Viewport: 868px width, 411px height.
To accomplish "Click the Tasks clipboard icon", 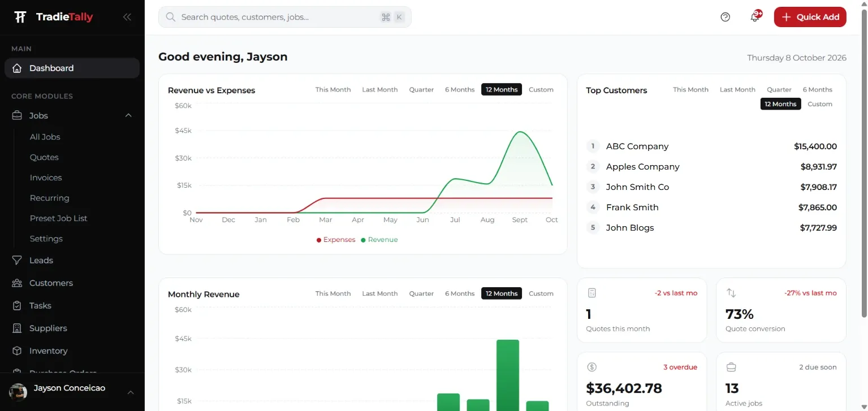I will [18, 306].
